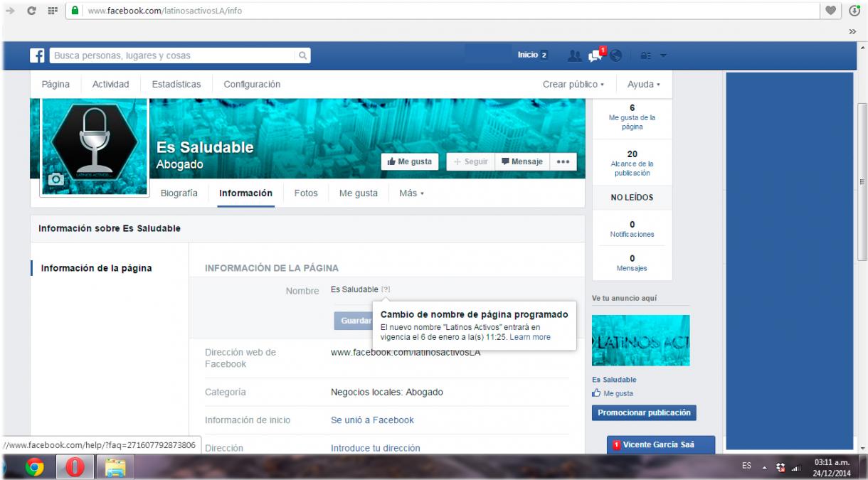Screen dimensions: 868x480
Task: Click the 'Ve tu anuncio aquí' heading
Action: click(625, 298)
